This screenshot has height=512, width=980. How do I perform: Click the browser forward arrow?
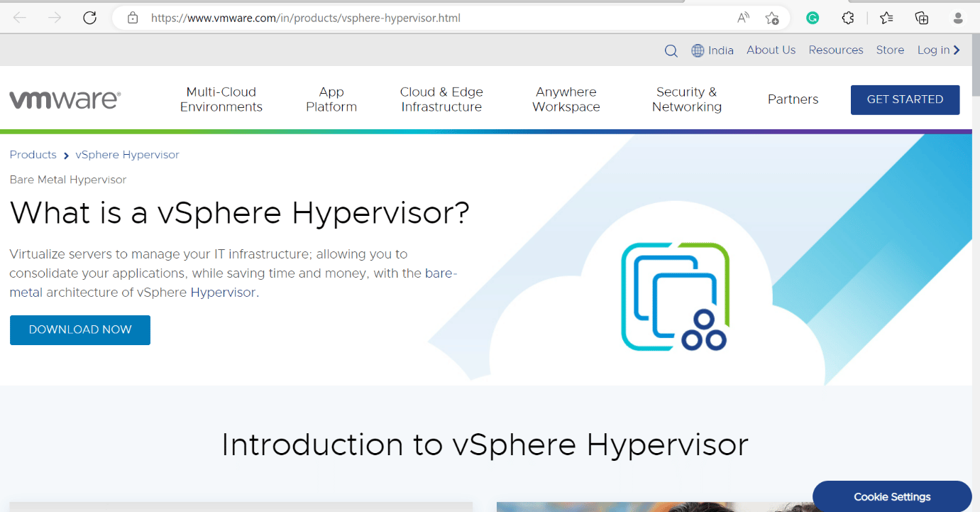pos(55,18)
